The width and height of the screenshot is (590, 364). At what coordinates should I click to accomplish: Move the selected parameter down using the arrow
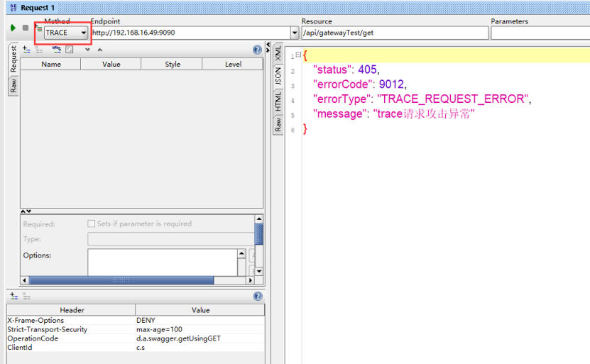pos(87,50)
